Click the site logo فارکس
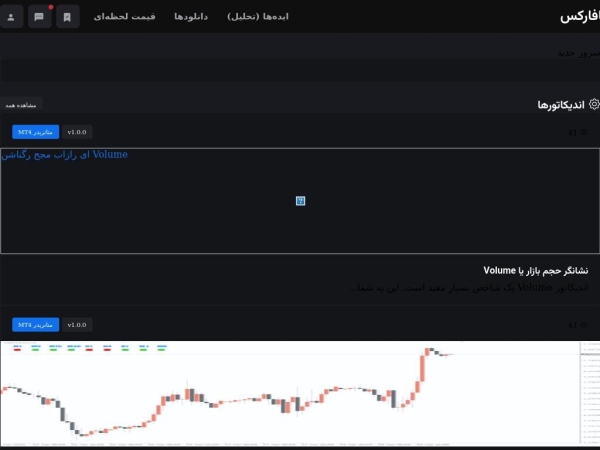The width and height of the screenshot is (600, 450). coord(580,17)
